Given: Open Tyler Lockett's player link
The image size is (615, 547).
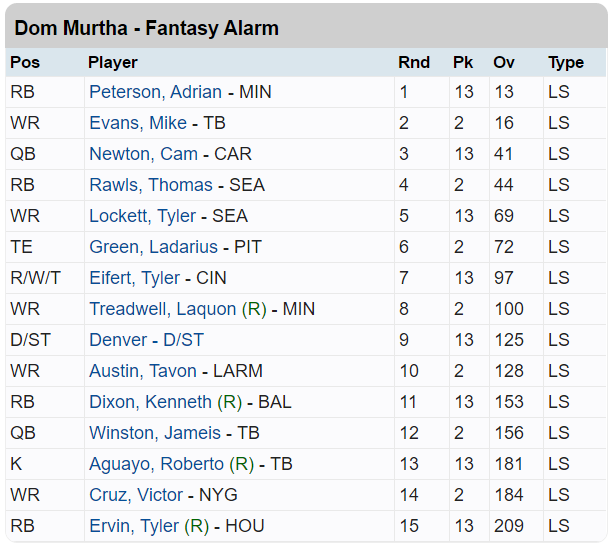Looking at the screenshot, I should (x=143, y=216).
